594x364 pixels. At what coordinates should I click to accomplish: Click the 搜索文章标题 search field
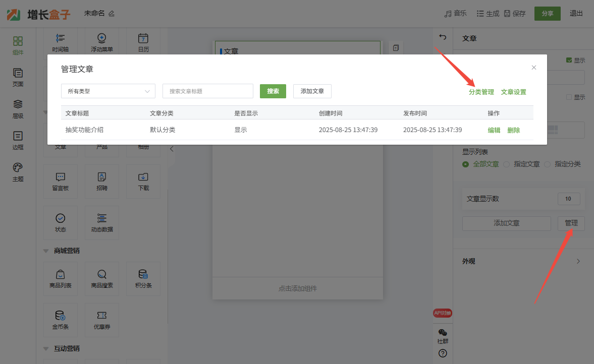(x=207, y=91)
